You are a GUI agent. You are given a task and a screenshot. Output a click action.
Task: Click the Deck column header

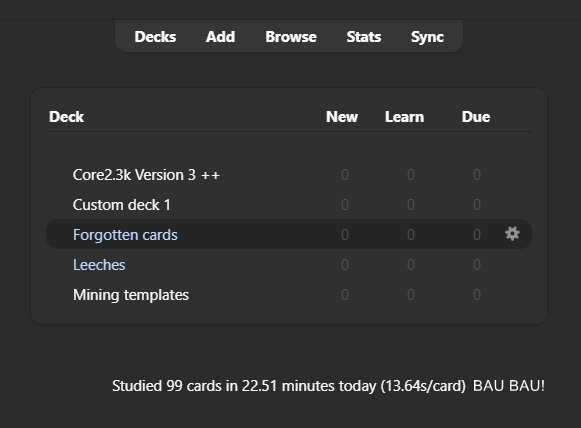click(67, 117)
